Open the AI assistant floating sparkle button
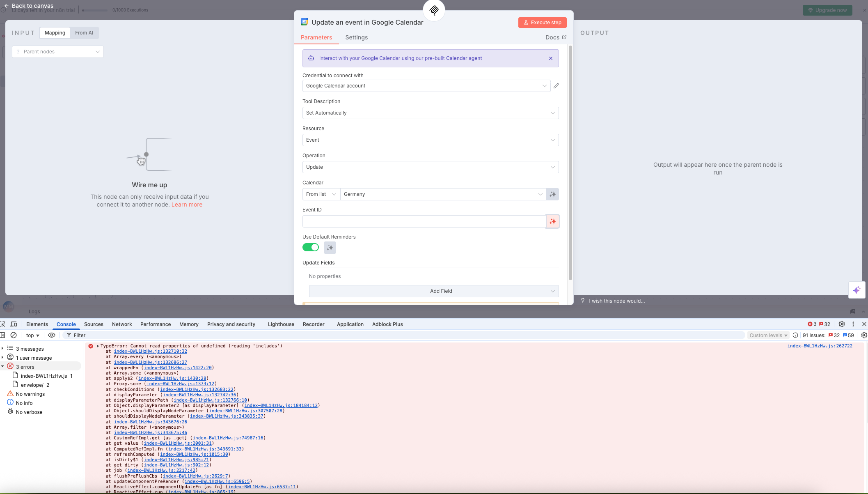Image resolution: width=868 pixels, height=494 pixels. (x=857, y=290)
